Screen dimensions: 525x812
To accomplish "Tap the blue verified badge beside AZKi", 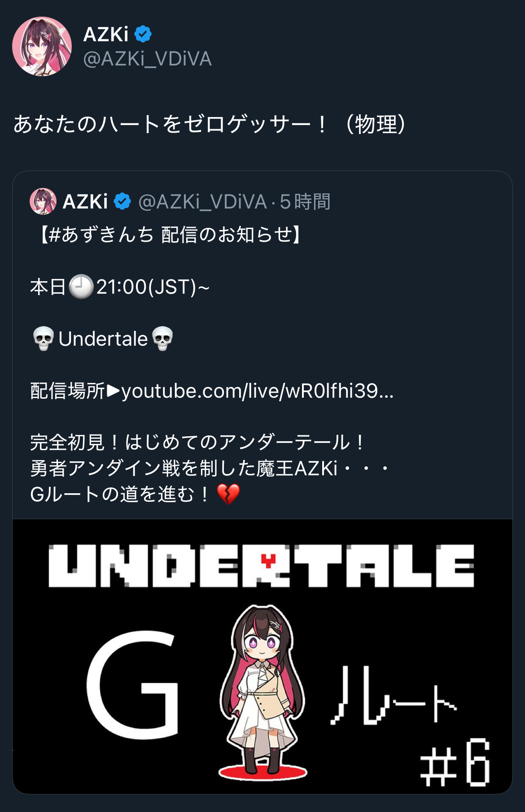I will (x=143, y=34).
